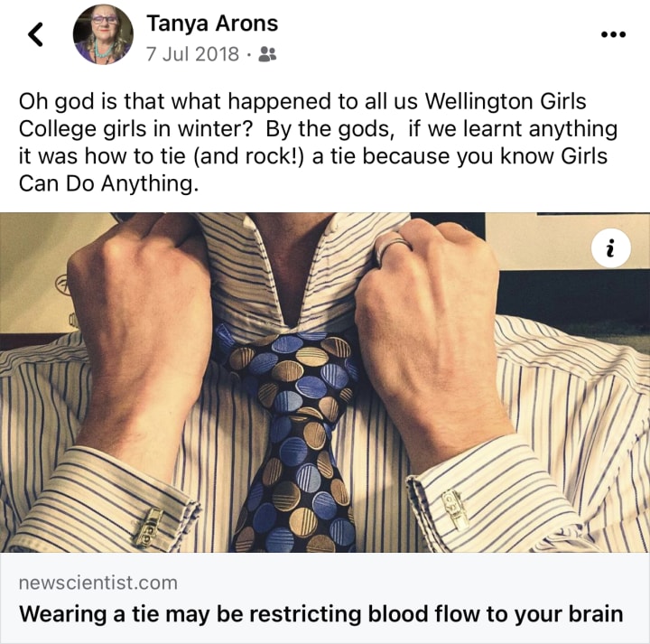650x644 pixels.
Task: Tap the left cufflink in the article photo
Action: tap(148, 527)
